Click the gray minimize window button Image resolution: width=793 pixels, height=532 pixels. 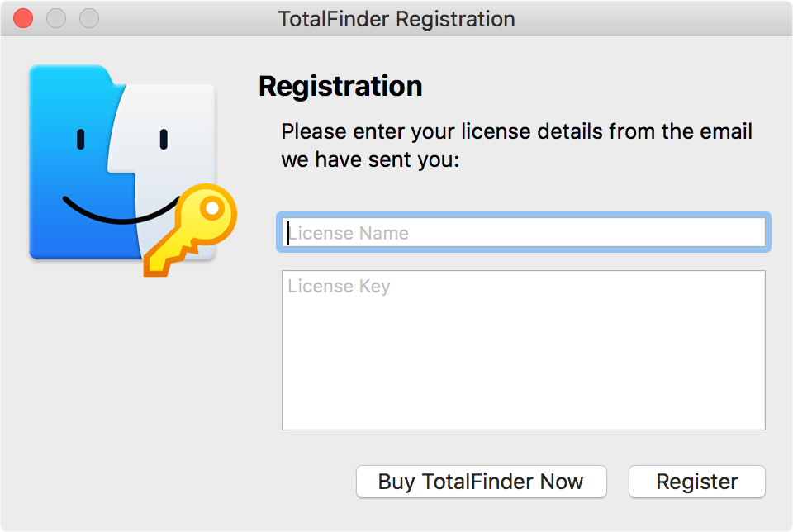click(55, 18)
